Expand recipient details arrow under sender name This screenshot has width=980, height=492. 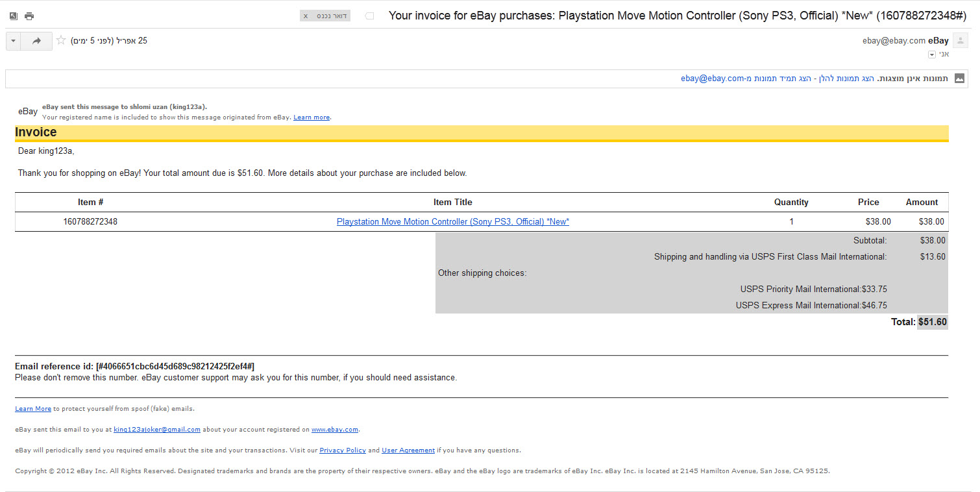click(932, 55)
